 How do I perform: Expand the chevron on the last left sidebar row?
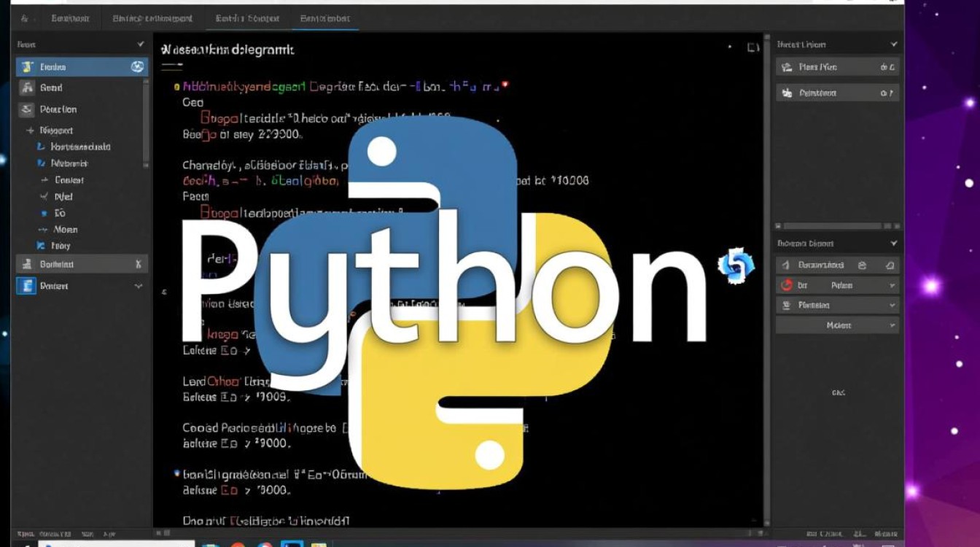[x=139, y=287]
